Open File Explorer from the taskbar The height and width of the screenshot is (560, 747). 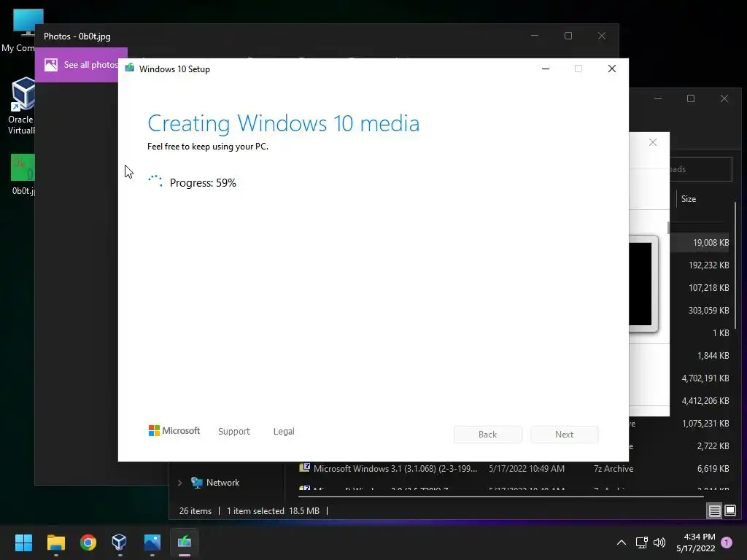[x=55, y=542]
